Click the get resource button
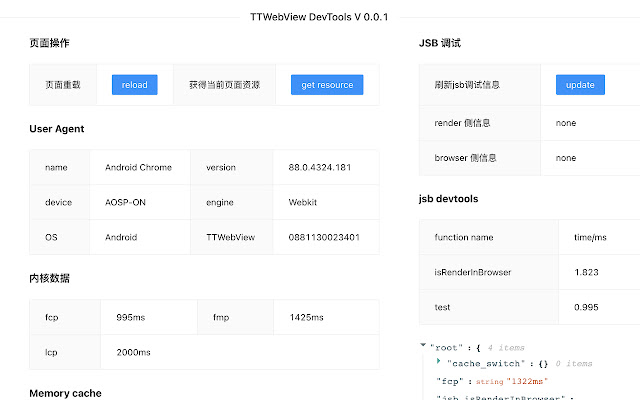640x400 pixels. click(327, 85)
